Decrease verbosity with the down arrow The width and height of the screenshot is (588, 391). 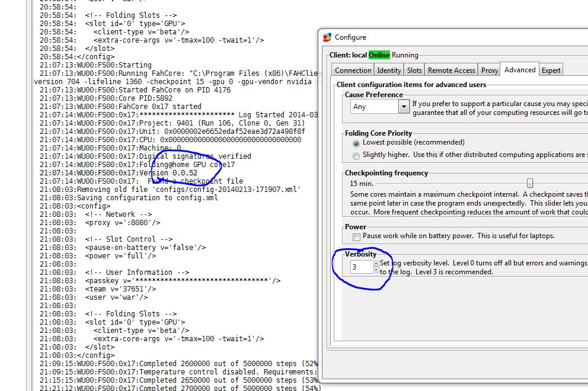pyautogui.click(x=376, y=270)
